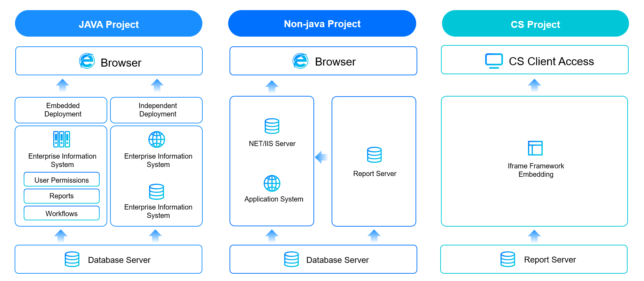Click the Embedded Deployment box
The height and width of the screenshot is (281, 644).
[x=61, y=110]
